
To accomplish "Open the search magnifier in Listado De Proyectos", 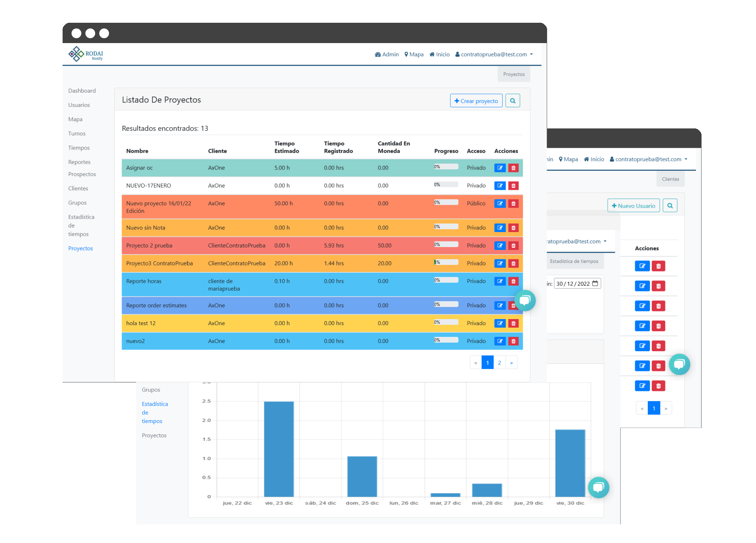I will tap(513, 101).
